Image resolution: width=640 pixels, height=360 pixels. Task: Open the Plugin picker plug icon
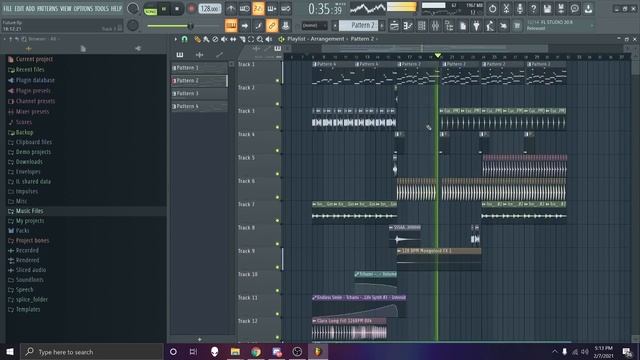tap(476, 26)
